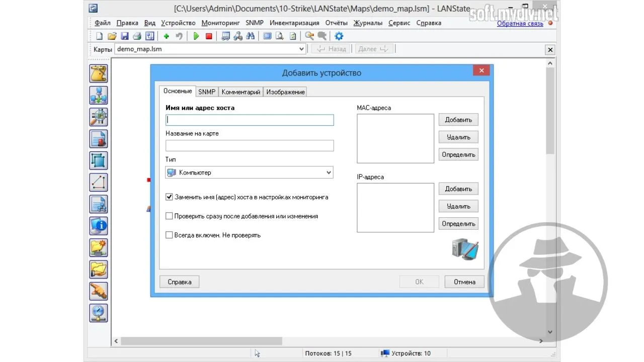Click Добавить next to MAC-адреса
644x362 pixels.
click(458, 120)
